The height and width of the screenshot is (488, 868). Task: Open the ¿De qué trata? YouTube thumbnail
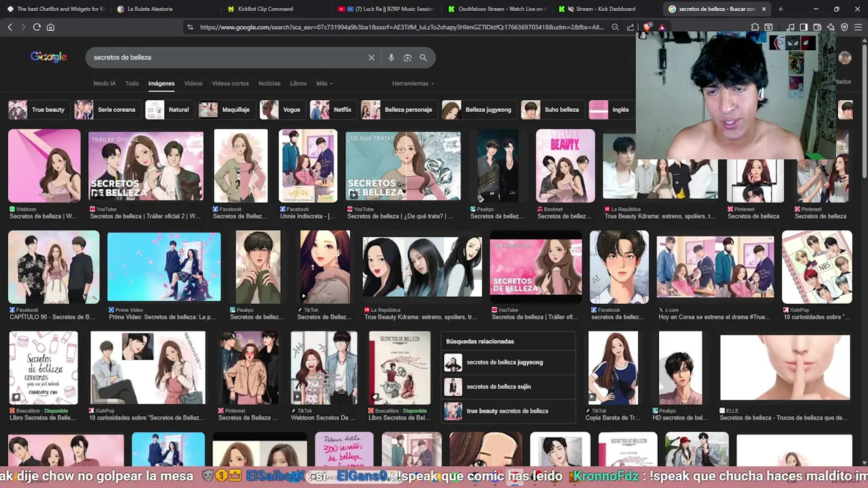(x=403, y=166)
